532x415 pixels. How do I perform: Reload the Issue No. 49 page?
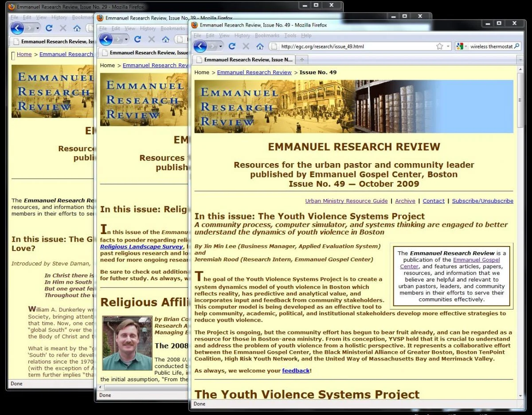pyautogui.click(x=232, y=46)
